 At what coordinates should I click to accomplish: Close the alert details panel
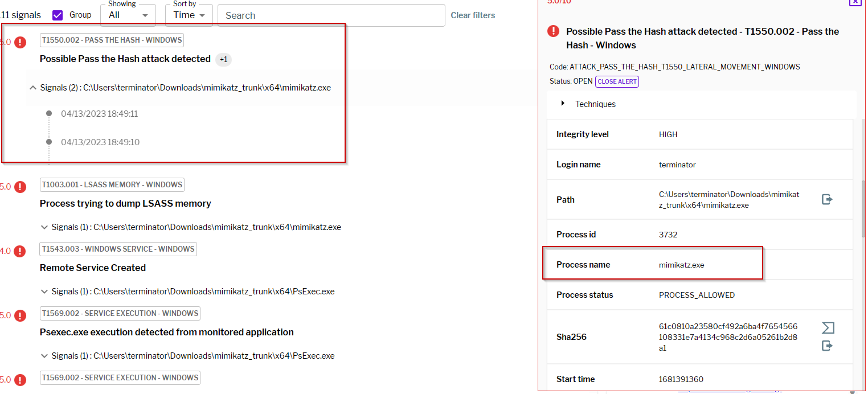point(855,2)
